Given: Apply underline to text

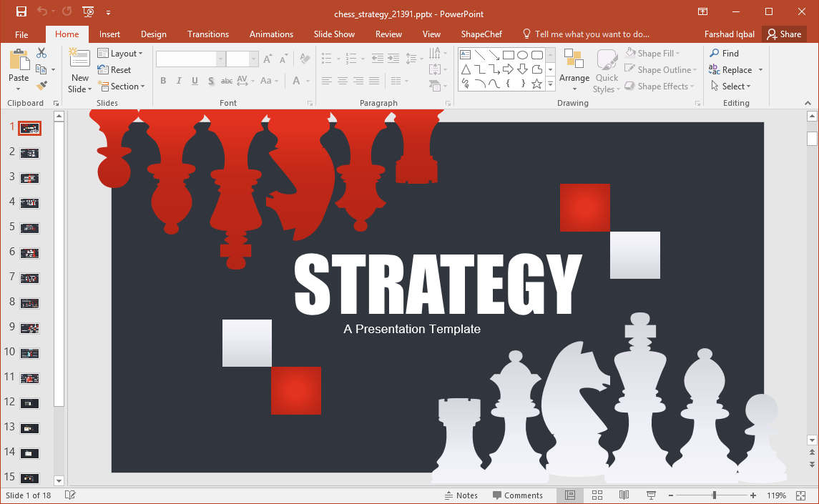Looking at the screenshot, I should [195, 81].
